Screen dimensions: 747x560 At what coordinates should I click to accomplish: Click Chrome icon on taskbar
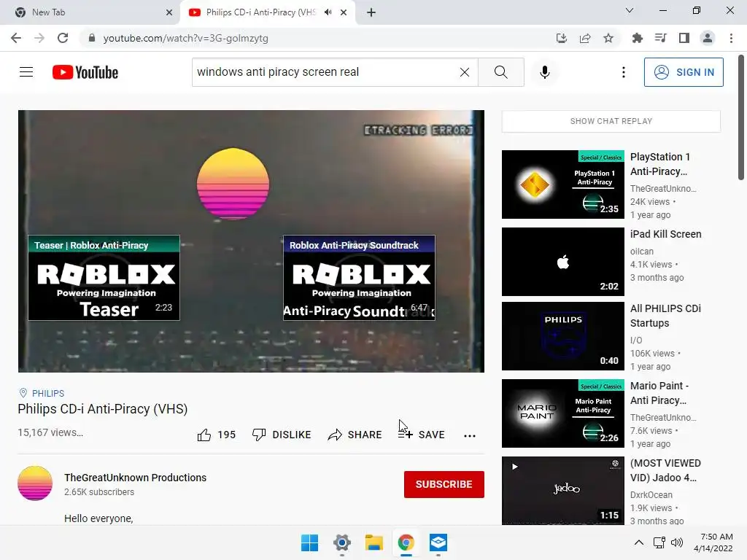click(406, 542)
